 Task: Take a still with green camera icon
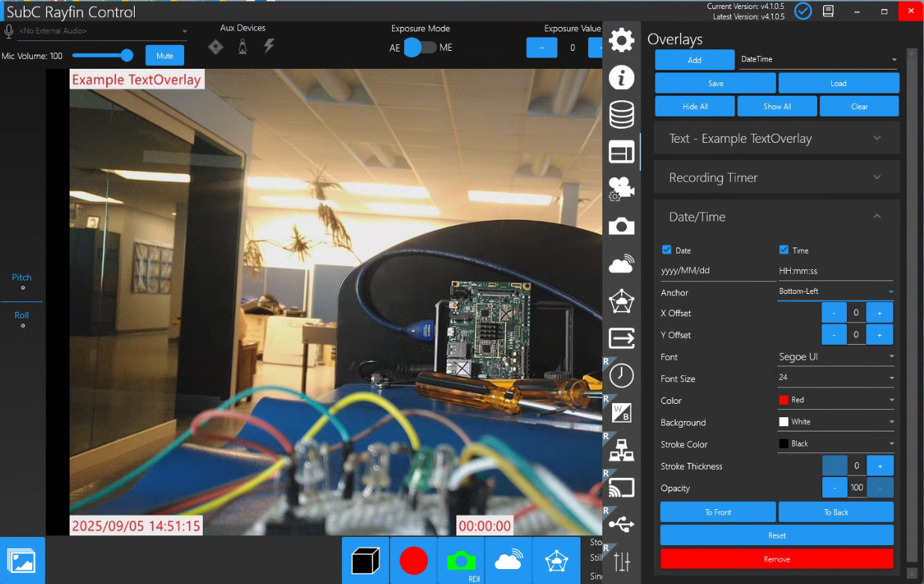click(x=461, y=560)
